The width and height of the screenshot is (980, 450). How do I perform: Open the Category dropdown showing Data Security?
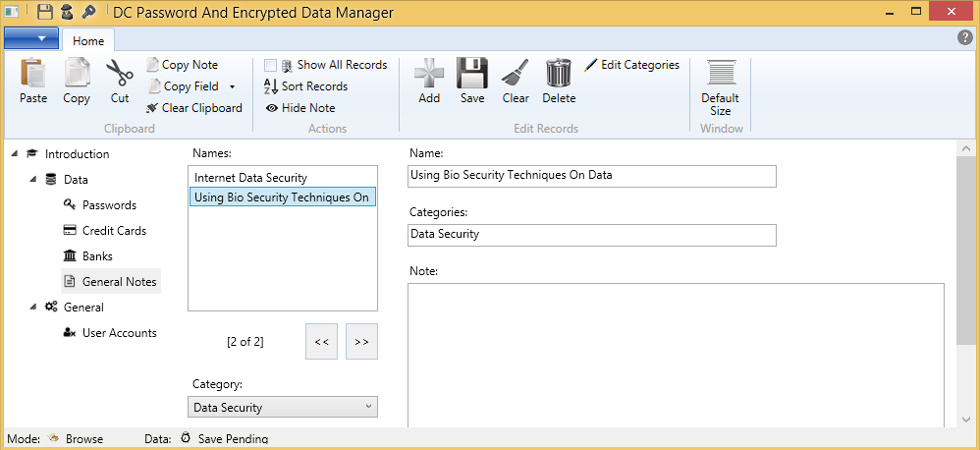[x=282, y=407]
